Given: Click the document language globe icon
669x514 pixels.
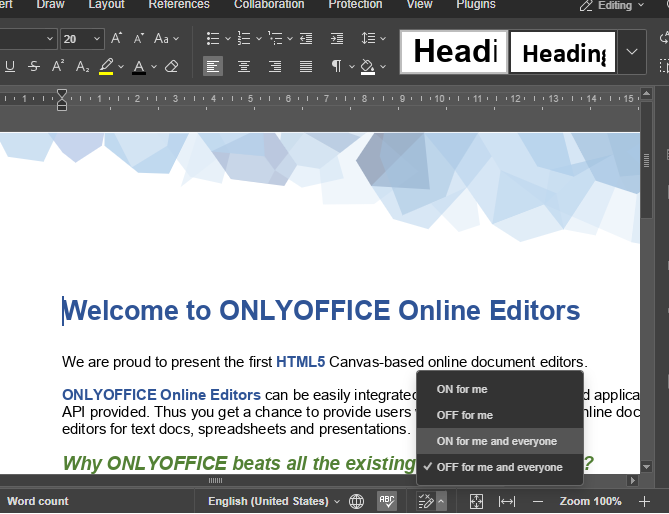Looking at the screenshot, I should pyautogui.click(x=356, y=501).
